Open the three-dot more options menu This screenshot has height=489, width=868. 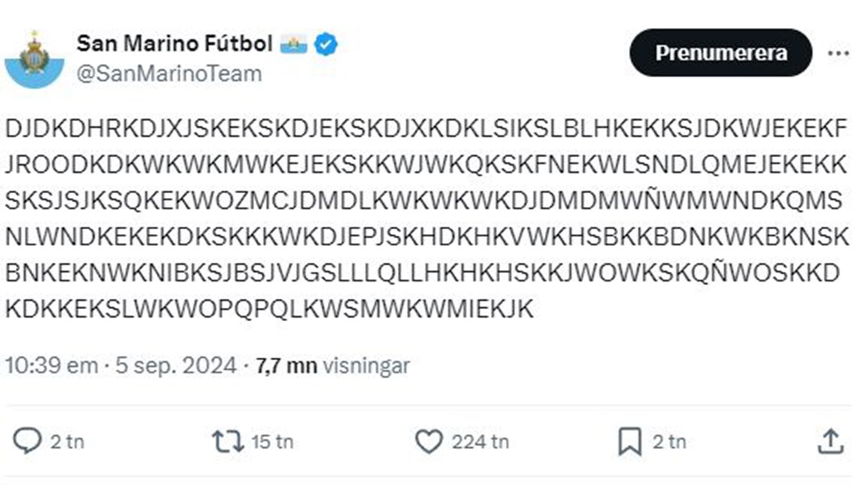[838, 53]
